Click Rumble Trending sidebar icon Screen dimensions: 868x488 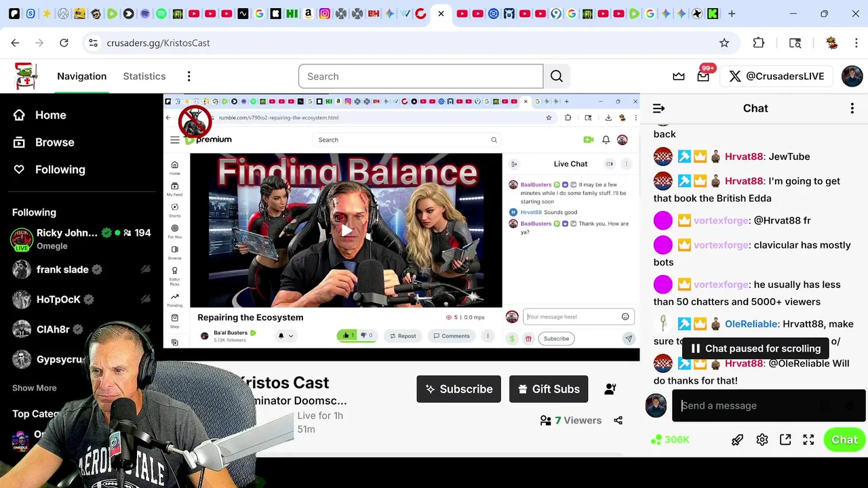(175, 300)
